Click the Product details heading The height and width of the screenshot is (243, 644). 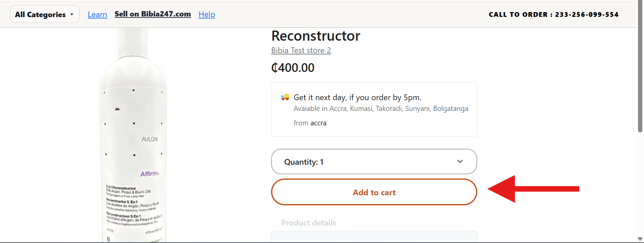click(309, 223)
